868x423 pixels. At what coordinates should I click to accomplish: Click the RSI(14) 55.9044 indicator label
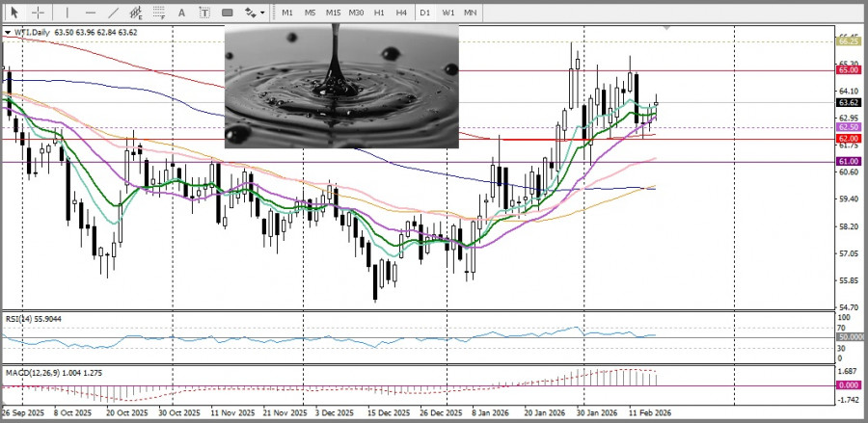pyautogui.click(x=34, y=319)
